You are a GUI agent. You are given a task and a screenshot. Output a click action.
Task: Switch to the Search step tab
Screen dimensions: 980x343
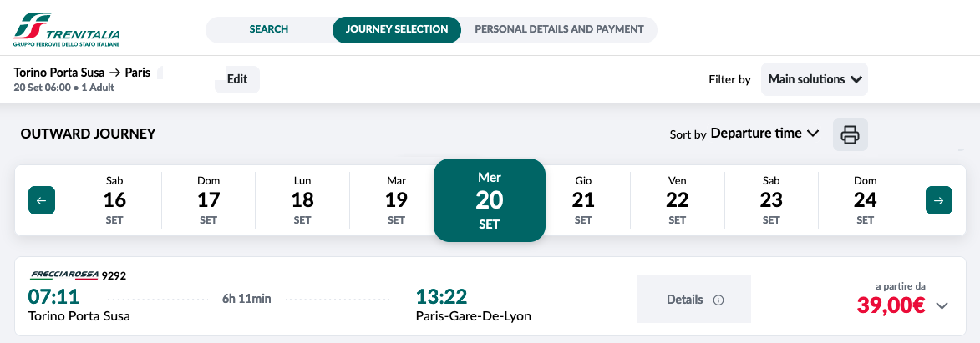click(x=269, y=29)
